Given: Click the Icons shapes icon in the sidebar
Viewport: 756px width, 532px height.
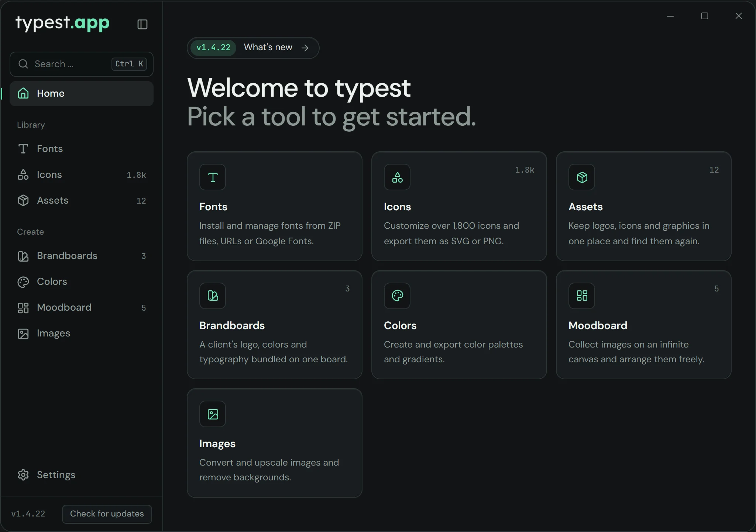Looking at the screenshot, I should click(x=23, y=175).
